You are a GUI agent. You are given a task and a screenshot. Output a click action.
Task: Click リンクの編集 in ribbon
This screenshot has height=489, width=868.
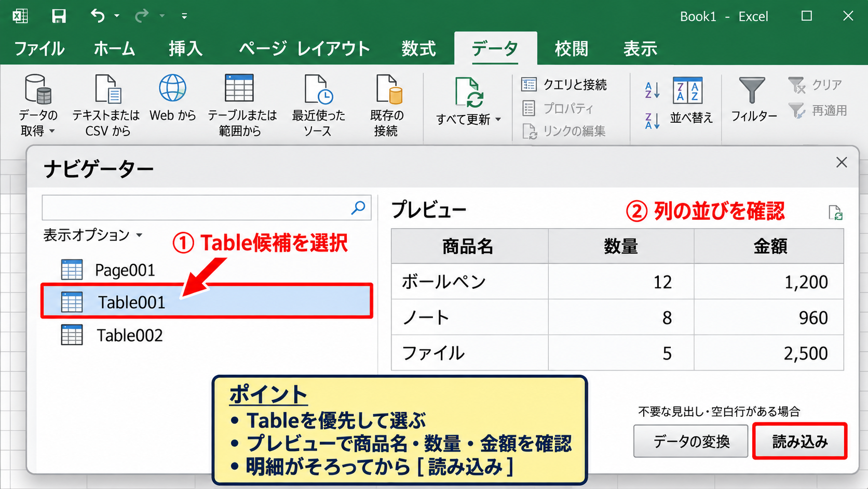pyautogui.click(x=564, y=131)
